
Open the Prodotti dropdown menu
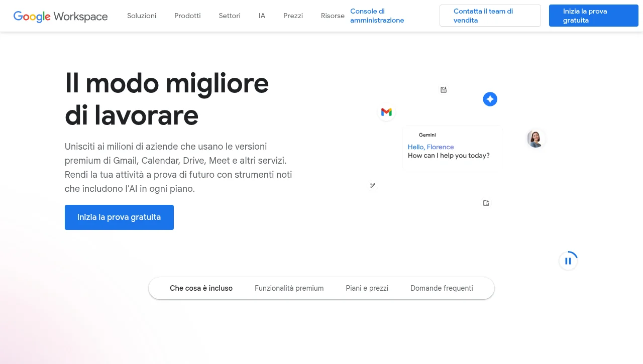click(x=187, y=16)
